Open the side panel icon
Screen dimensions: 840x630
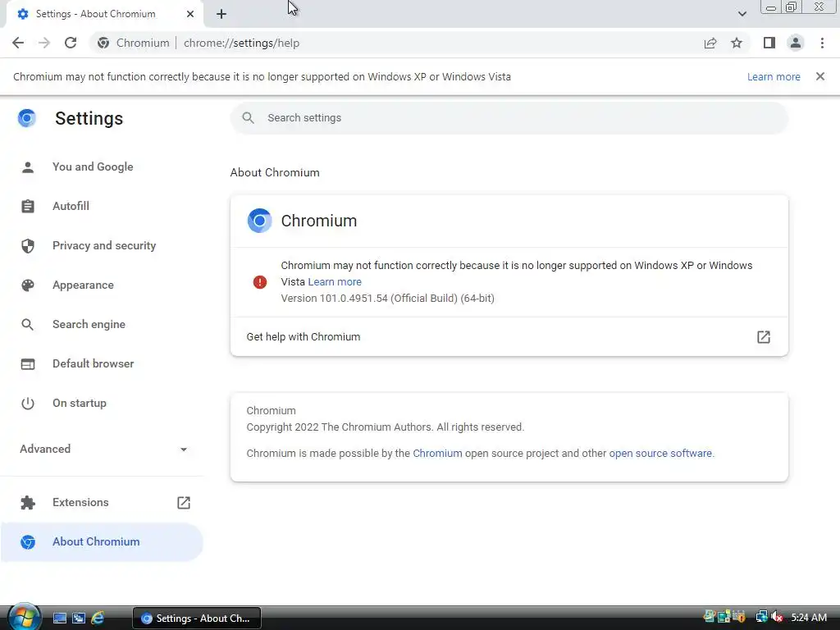769,43
